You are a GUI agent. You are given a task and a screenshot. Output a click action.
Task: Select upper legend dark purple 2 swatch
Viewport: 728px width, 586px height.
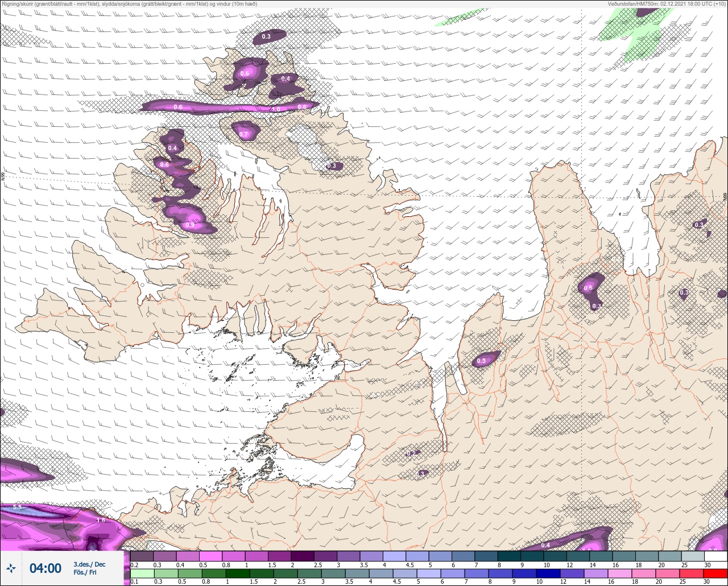pos(303,556)
